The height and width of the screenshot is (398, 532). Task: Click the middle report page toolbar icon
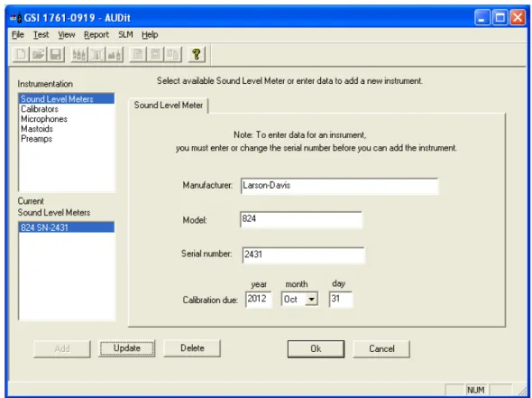[x=155, y=54]
